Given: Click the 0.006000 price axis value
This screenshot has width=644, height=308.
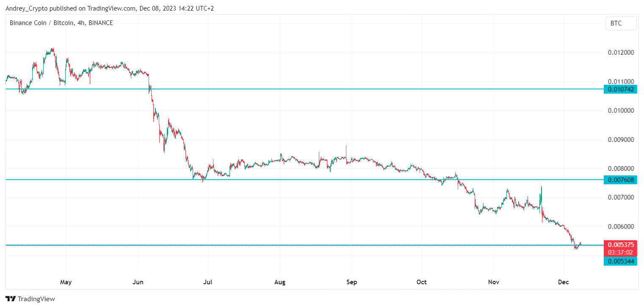Looking at the screenshot, I should click(x=621, y=227).
